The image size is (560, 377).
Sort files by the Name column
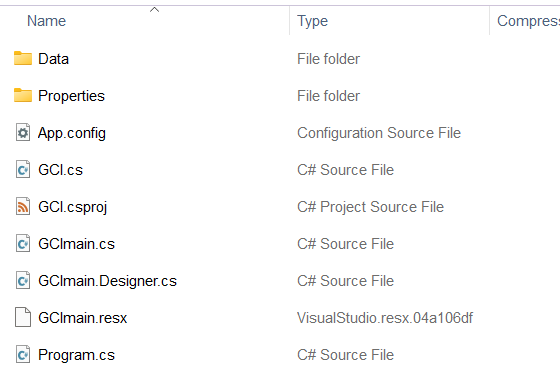coord(46,21)
